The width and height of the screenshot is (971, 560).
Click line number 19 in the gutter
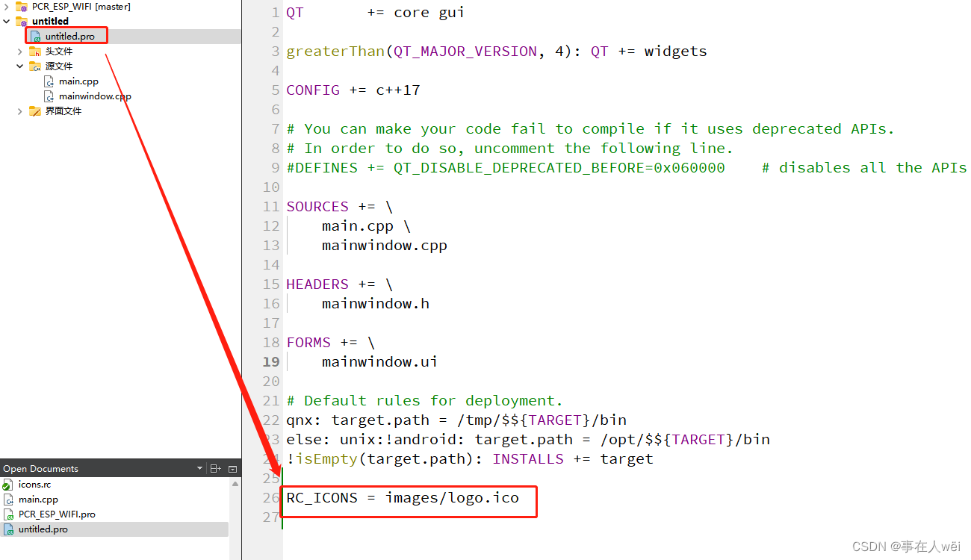pos(271,361)
